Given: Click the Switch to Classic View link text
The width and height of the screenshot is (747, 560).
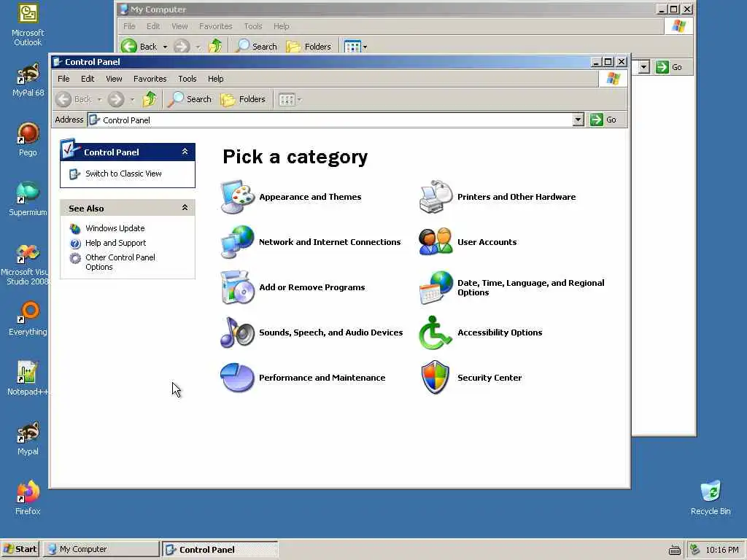Looking at the screenshot, I should click(x=123, y=174).
